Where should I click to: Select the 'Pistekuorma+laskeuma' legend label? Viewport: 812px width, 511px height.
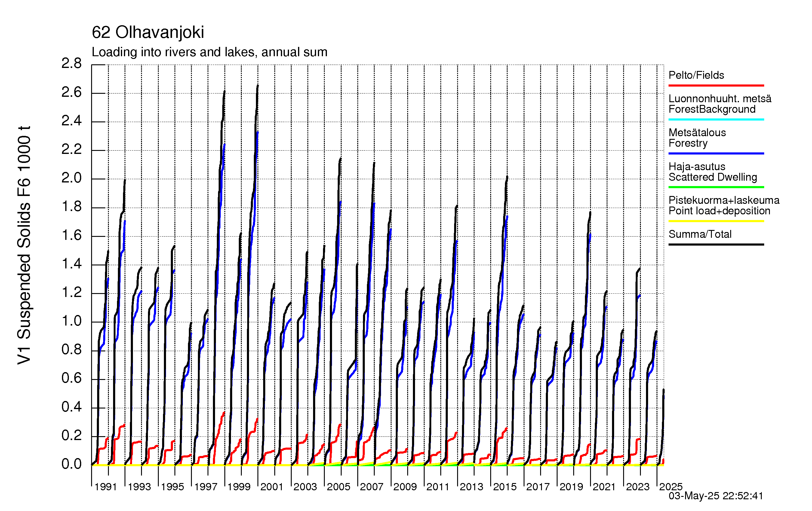(x=724, y=200)
